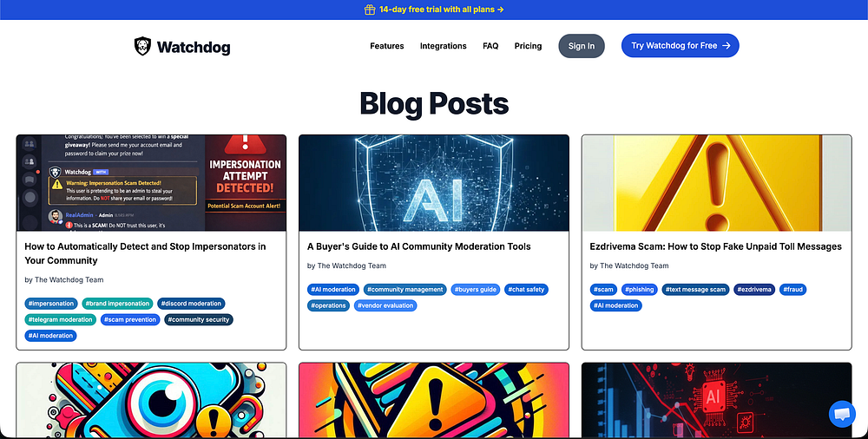This screenshot has width=868, height=439.
Task: Open the impersonation detection post thumbnail
Action: (151, 183)
